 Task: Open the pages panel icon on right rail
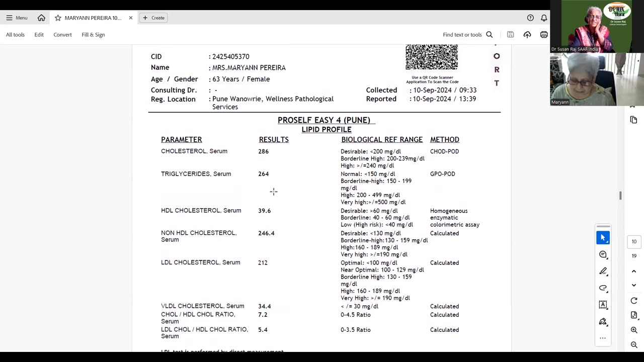[633, 120]
